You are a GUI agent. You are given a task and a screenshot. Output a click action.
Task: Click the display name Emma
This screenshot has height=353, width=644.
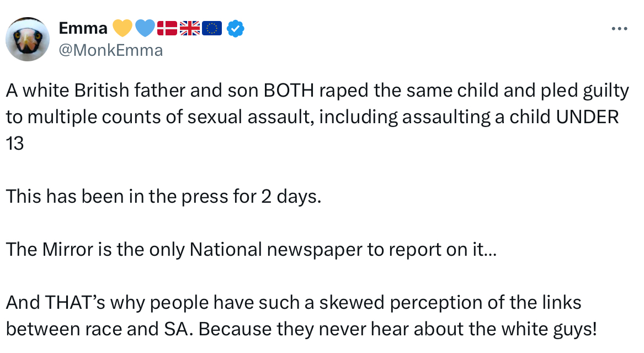click(83, 28)
